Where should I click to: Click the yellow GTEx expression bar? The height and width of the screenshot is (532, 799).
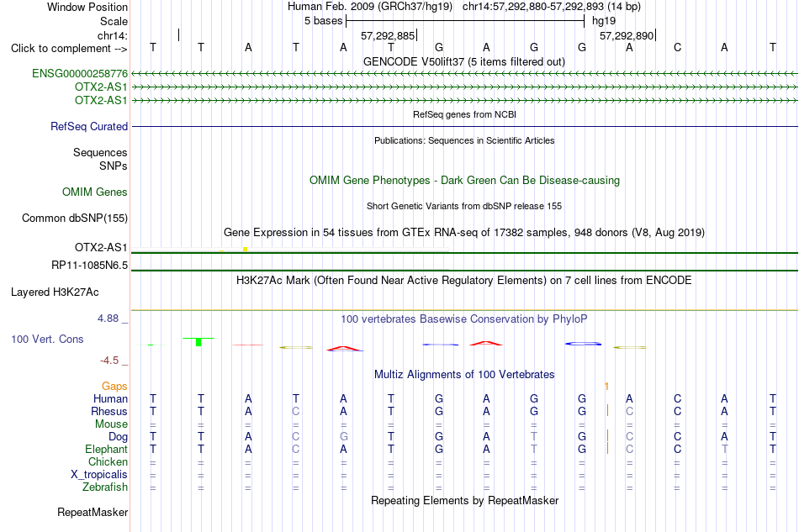[x=245, y=249]
